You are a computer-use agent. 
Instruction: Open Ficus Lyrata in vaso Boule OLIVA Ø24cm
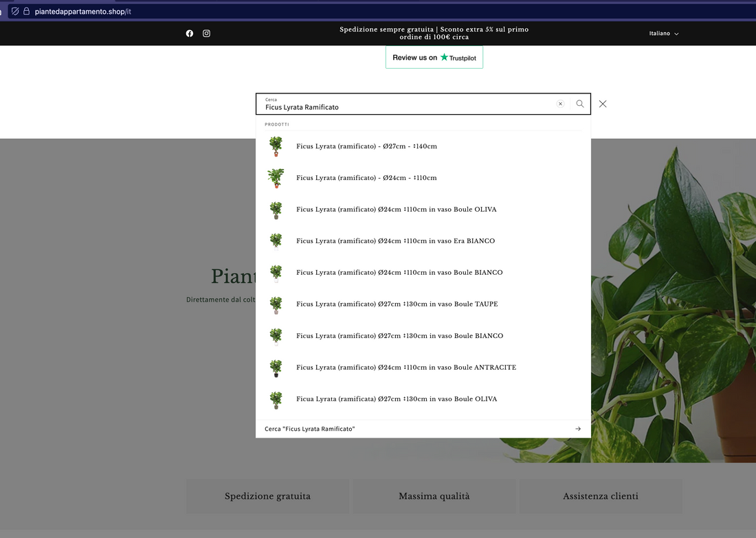[x=396, y=210]
